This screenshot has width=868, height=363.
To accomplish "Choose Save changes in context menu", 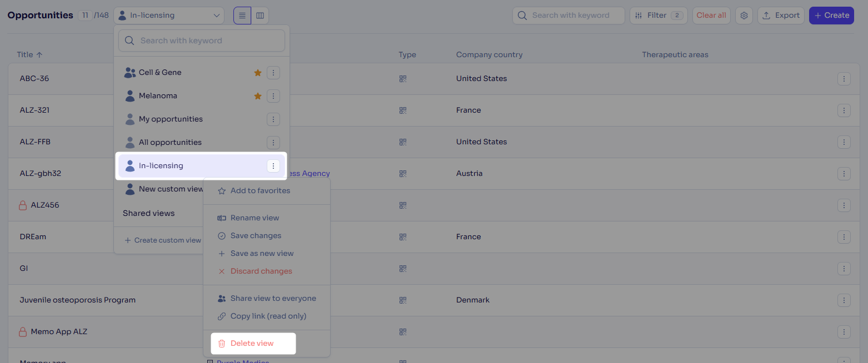I will [256, 235].
